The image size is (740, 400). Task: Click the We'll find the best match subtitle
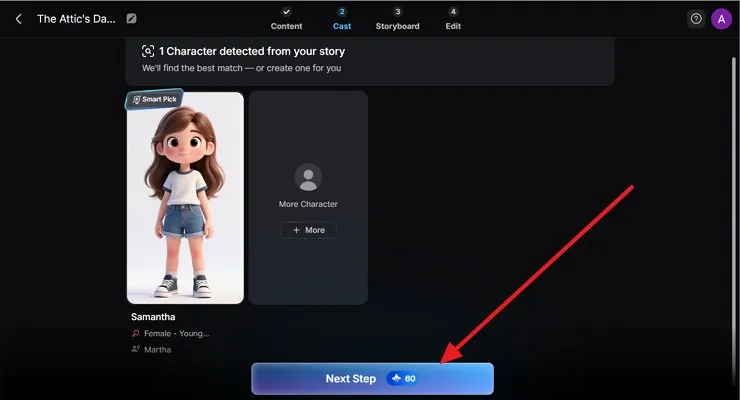click(241, 68)
